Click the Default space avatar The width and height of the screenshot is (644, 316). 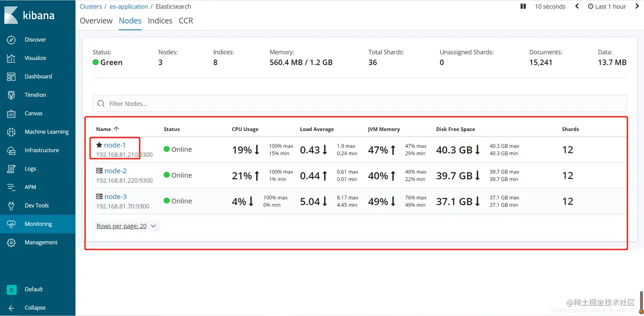coord(11,289)
